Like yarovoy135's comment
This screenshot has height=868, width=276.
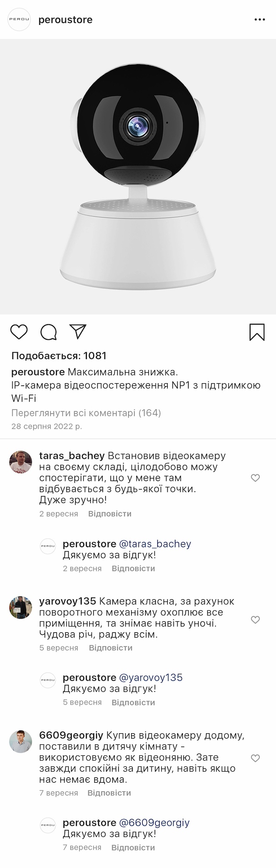pos(255,620)
